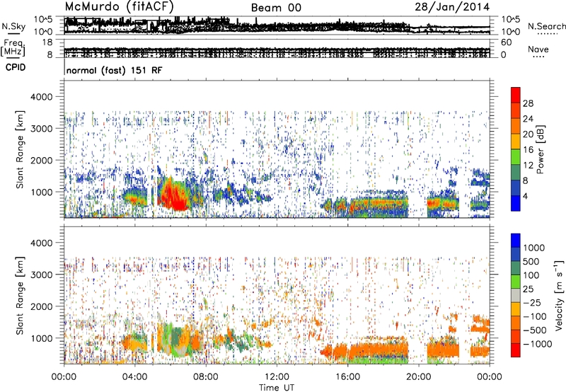Click the 4 tick on Power colorbar
Viewport: 566px width, 392px height.
click(525, 196)
